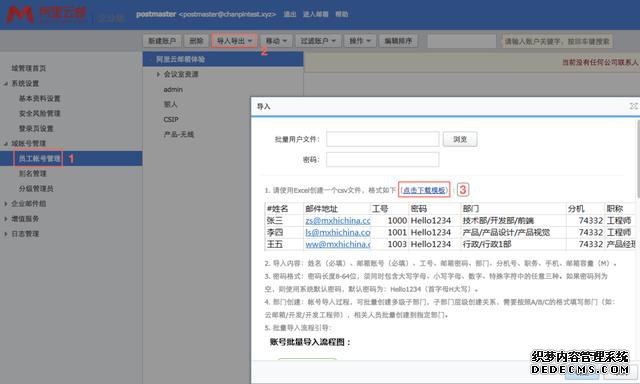Screen dimensions: 640x384
Task: Click the 当前没有任何公司联系人 notice text
Action: pyautogui.click(x=600, y=62)
